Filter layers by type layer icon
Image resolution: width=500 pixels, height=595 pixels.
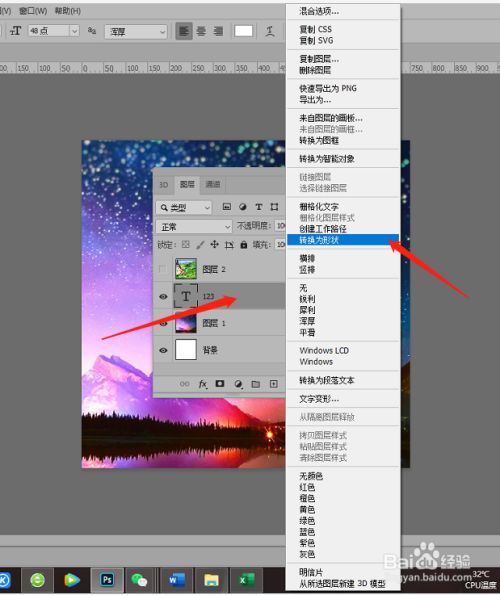[259, 207]
